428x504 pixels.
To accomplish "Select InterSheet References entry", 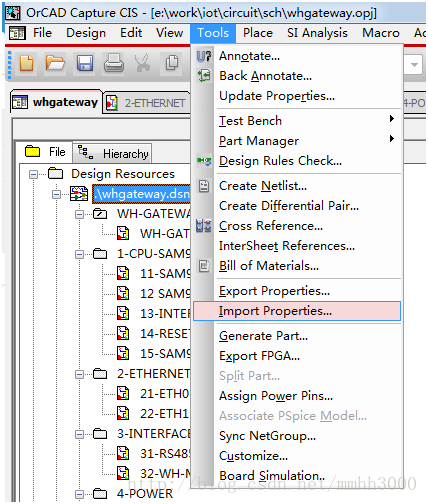I will point(297,246).
